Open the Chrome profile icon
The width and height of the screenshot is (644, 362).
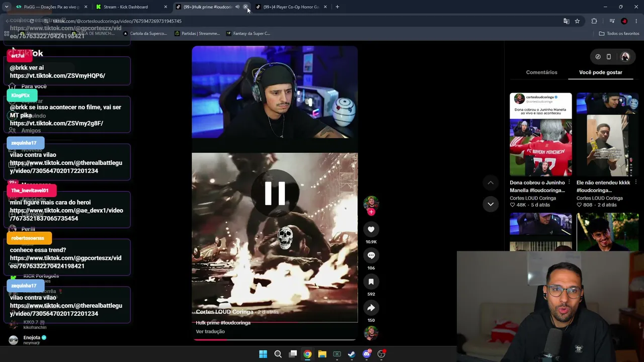(x=624, y=21)
